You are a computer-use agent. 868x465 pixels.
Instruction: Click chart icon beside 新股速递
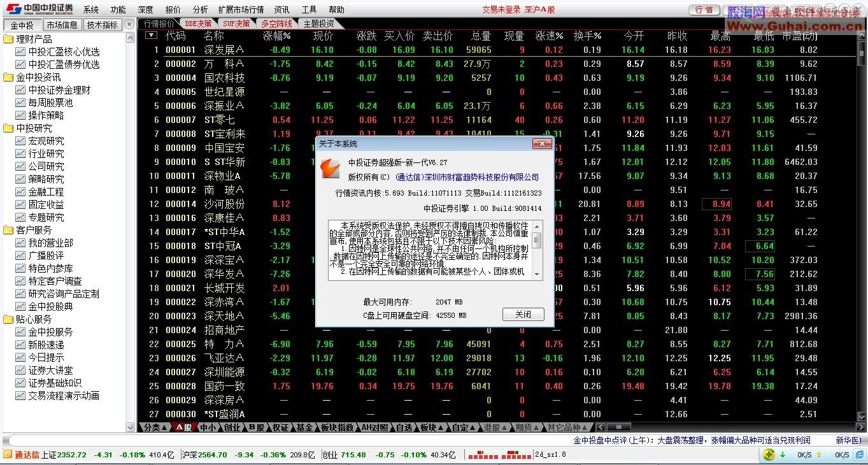coord(20,345)
